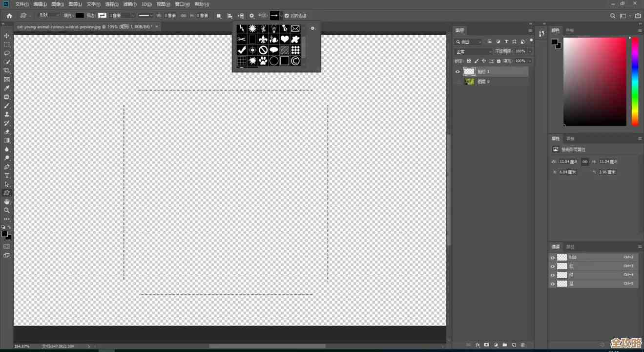Screen dimensions: 644x352
Task: Select the Zoom tool in toolbar
Action: click(x=7, y=210)
